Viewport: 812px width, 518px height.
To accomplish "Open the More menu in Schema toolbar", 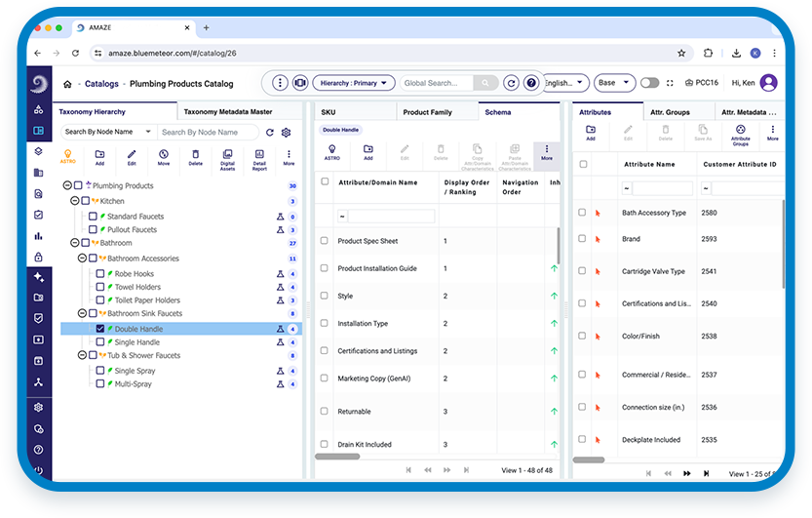I will pyautogui.click(x=547, y=152).
